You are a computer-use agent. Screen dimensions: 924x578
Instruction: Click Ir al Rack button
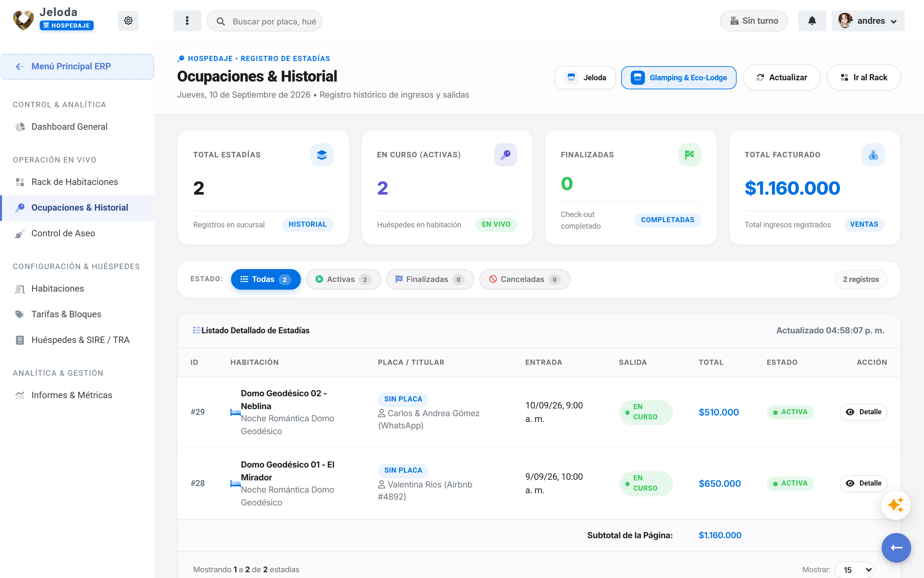(864, 78)
